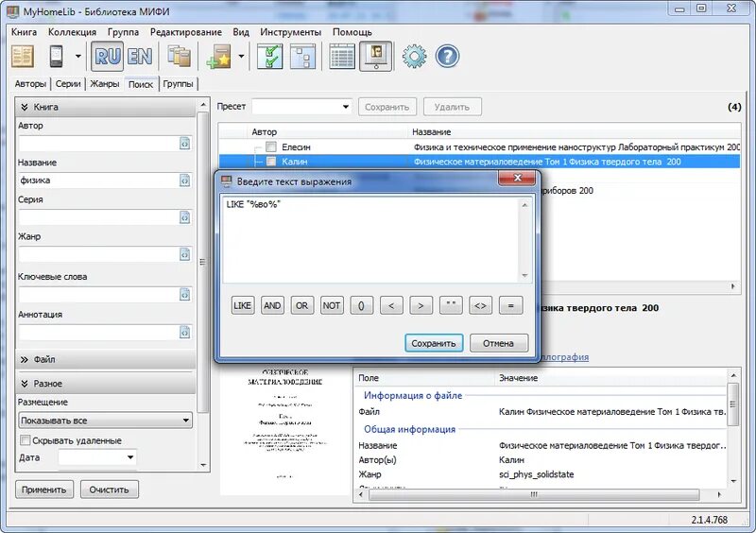This screenshot has width=756, height=533.
Task: Click the tree view mode icon
Action: (302, 57)
